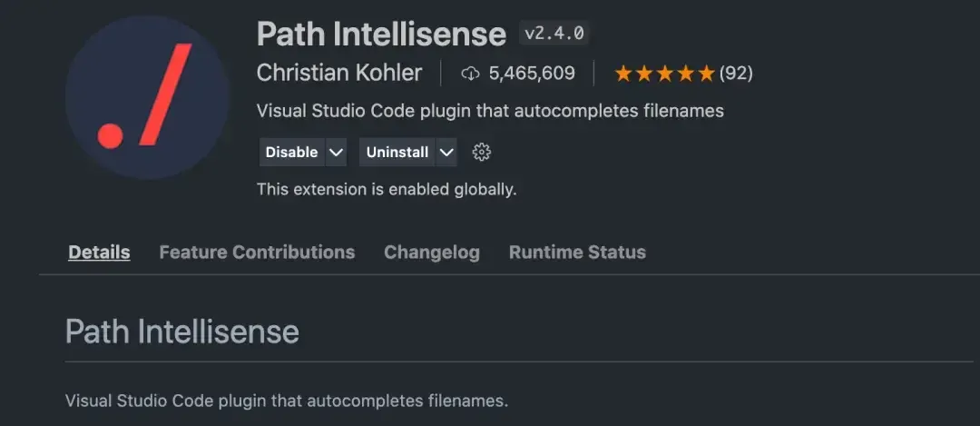980x426 pixels.
Task: Click the third rating star
Action: click(x=665, y=74)
